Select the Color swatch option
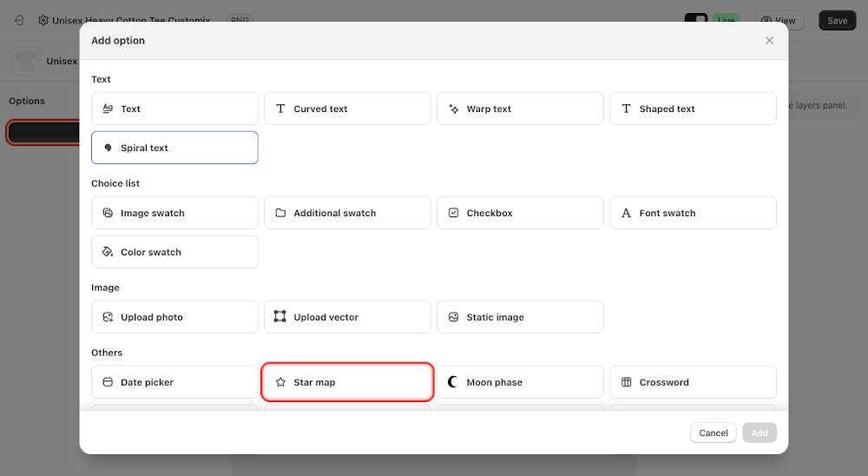The height and width of the screenshot is (476, 868). click(x=174, y=252)
